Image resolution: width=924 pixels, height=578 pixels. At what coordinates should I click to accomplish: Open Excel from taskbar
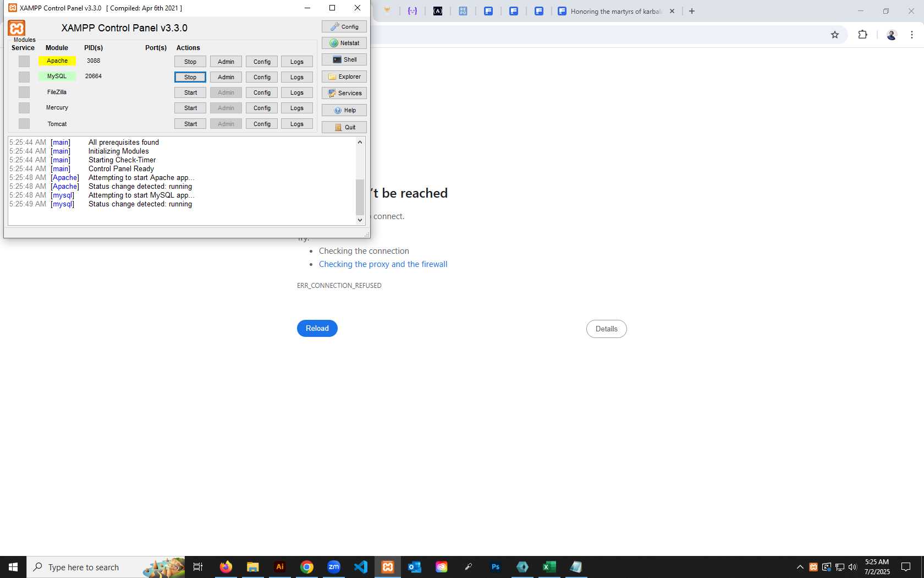coord(549,567)
